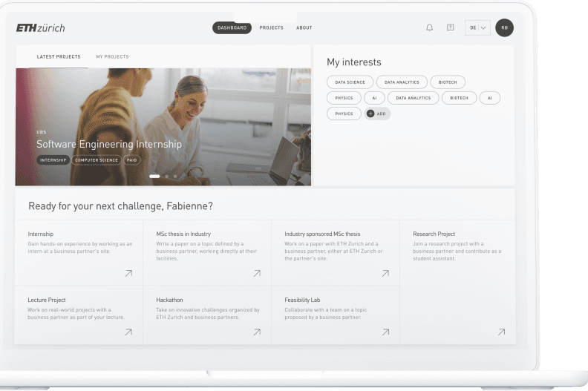
Task: Open the Projects navigation item
Action: (271, 27)
